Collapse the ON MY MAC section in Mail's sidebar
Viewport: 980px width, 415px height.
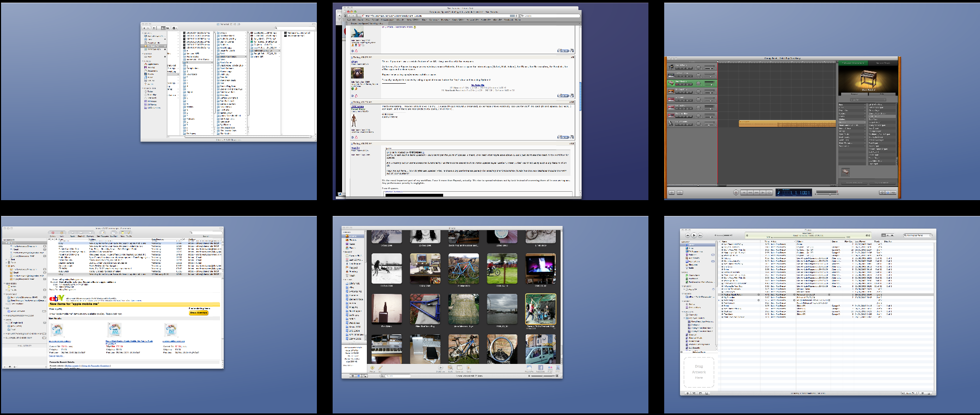4,294
